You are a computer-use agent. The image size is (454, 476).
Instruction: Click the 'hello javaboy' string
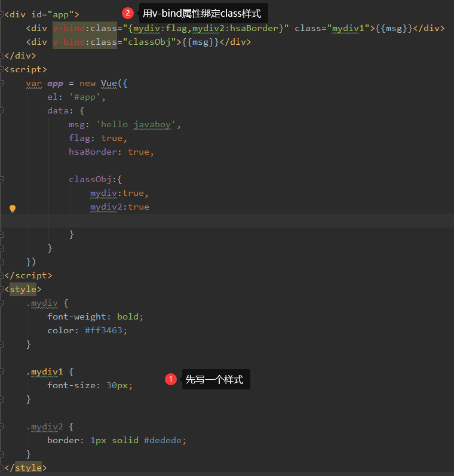click(136, 125)
